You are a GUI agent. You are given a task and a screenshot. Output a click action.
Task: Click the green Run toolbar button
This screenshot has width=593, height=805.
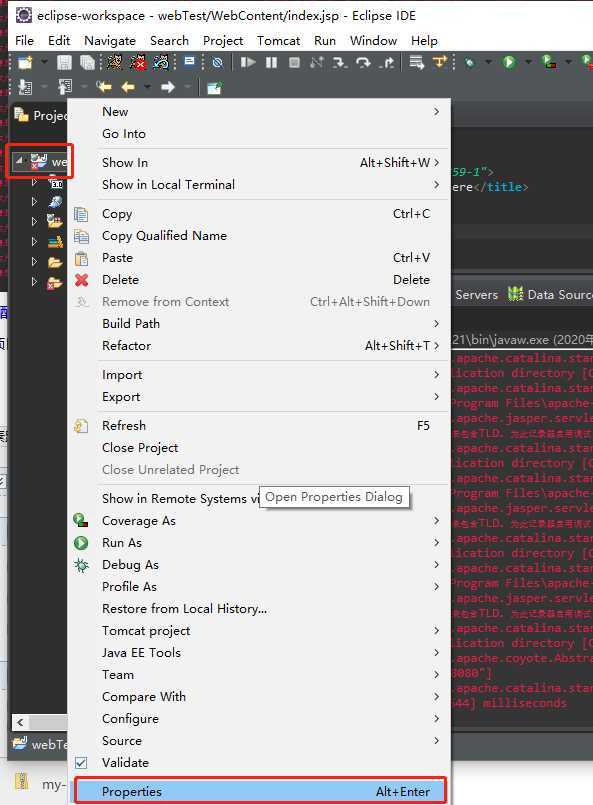(509, 63)
